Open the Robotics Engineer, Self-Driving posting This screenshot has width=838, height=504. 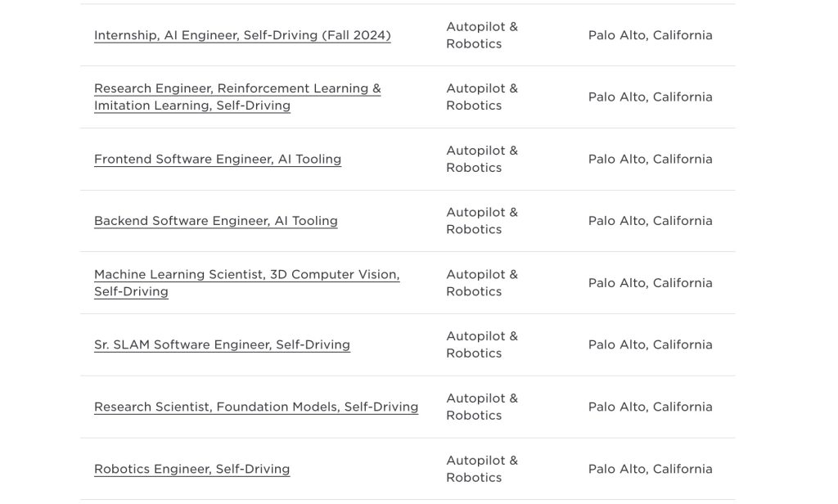[x=192, y=469]
